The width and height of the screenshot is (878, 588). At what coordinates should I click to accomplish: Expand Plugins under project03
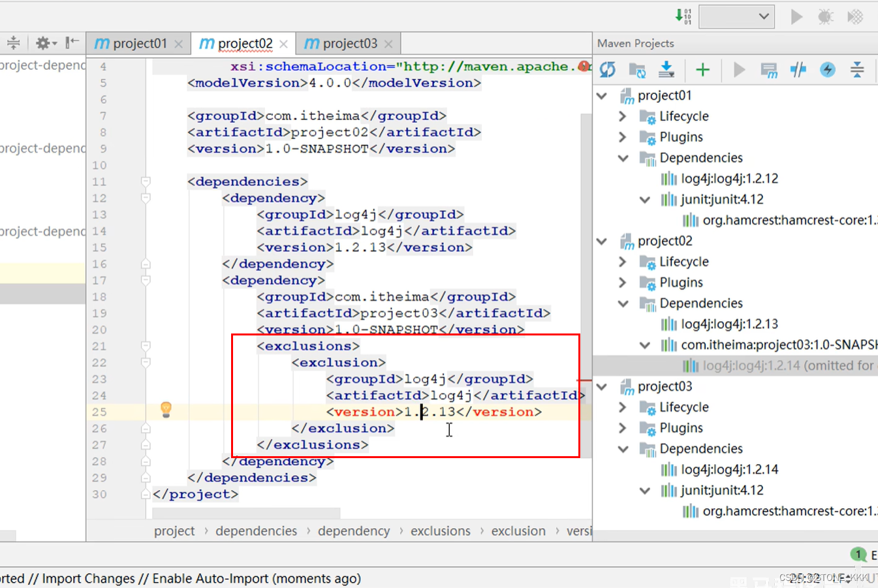623,428
